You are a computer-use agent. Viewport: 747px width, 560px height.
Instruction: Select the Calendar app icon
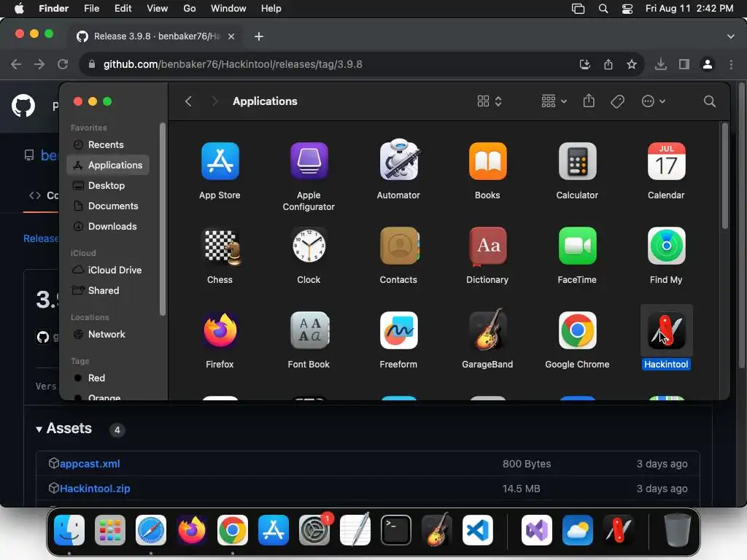[x=666, y=161]
